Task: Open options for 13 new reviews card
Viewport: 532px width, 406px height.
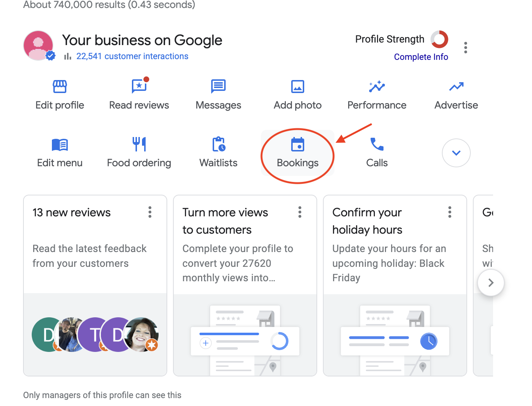Action: tap(150, 212)
